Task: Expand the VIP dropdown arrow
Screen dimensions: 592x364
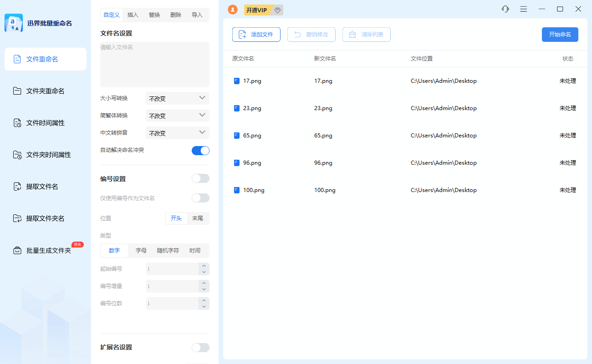Action: pyautogui.click(x=277, y=10)
